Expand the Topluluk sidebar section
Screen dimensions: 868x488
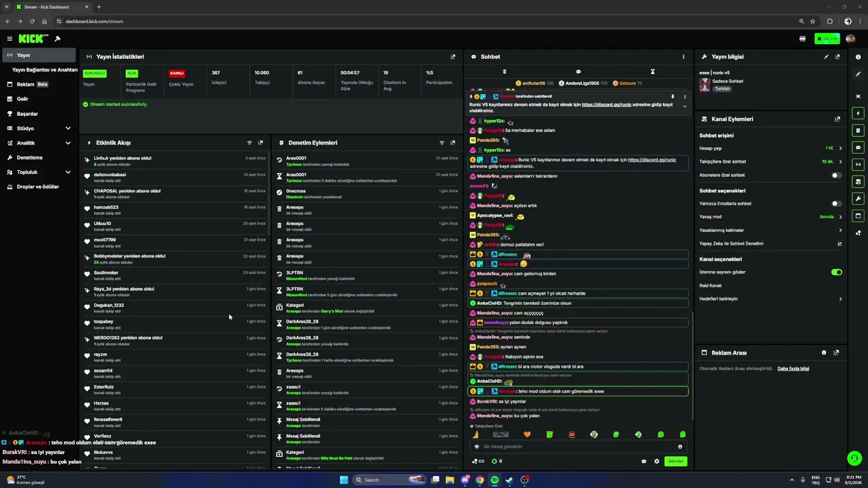(x=68, y=172)
